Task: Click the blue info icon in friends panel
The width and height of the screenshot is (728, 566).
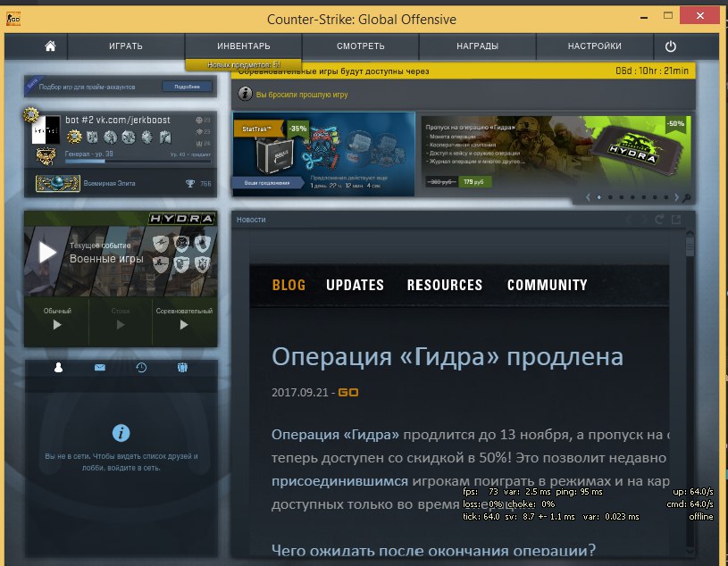Action: tap(121, 433)
